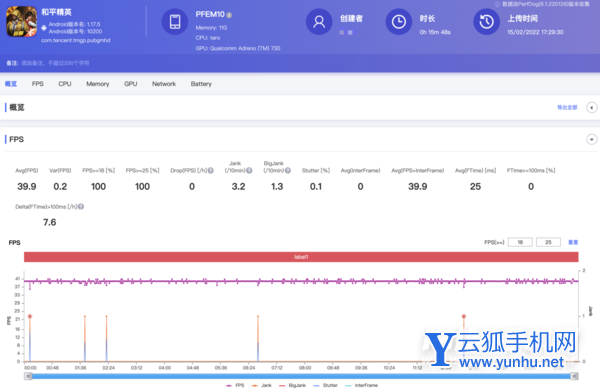This screenshot has width=600, height=389.
Task: Toggle the BigJank series in chart legend
Action: pyautogui.click(x=293, y=385)
